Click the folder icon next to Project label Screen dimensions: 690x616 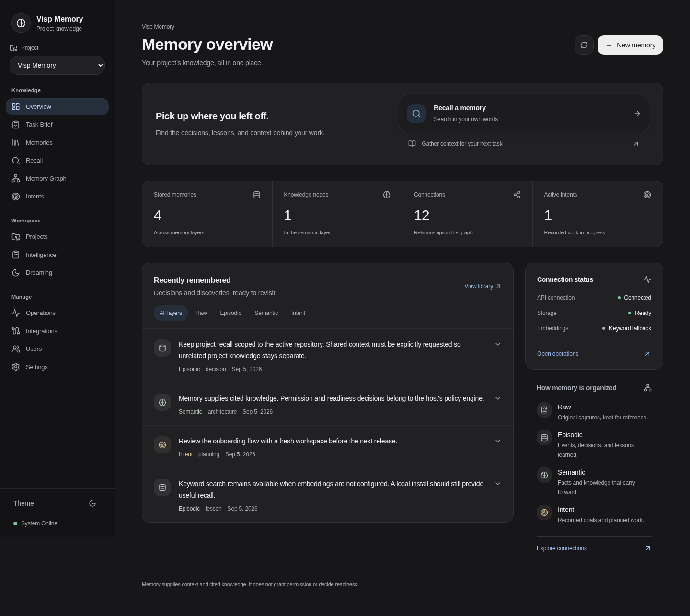point(13,48)
